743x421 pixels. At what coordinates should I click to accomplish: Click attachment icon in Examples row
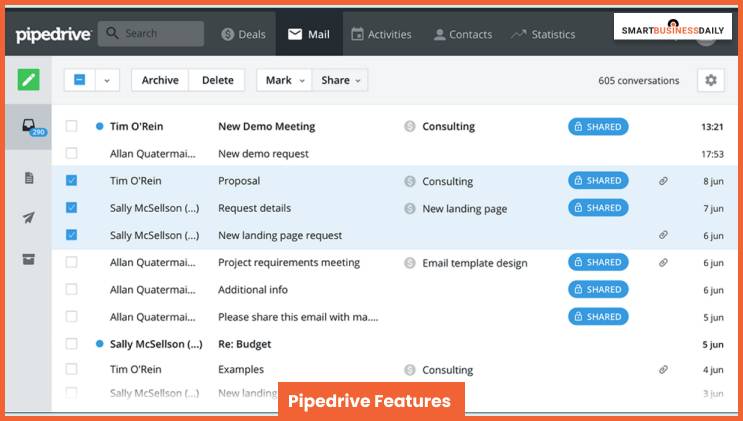(x=663, y=369)
